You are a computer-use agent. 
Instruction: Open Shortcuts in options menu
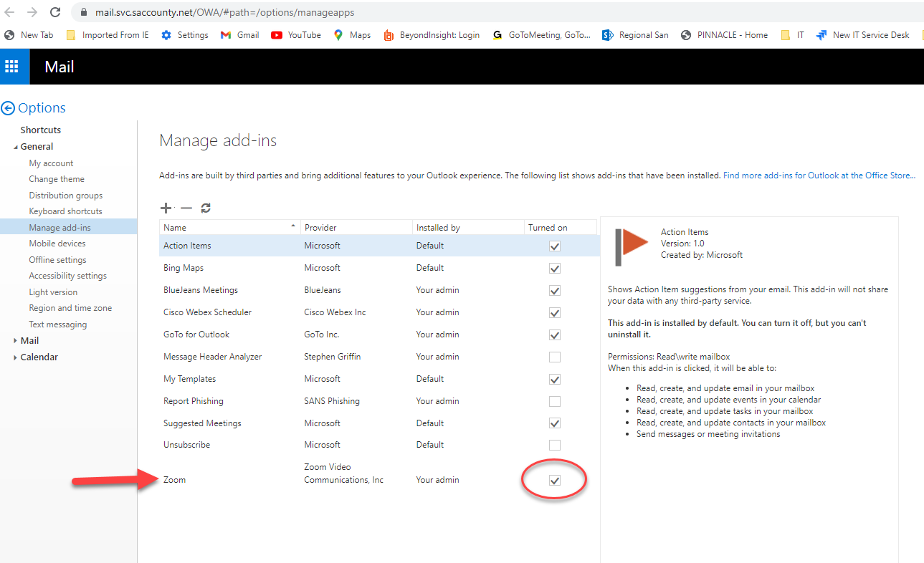pos(41,130)
